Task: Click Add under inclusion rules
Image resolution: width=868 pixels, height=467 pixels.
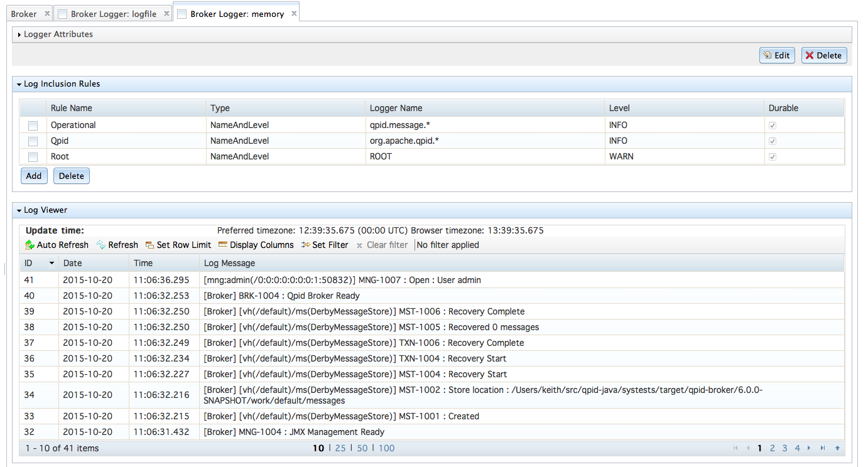Action: click(x=34, y=176)
